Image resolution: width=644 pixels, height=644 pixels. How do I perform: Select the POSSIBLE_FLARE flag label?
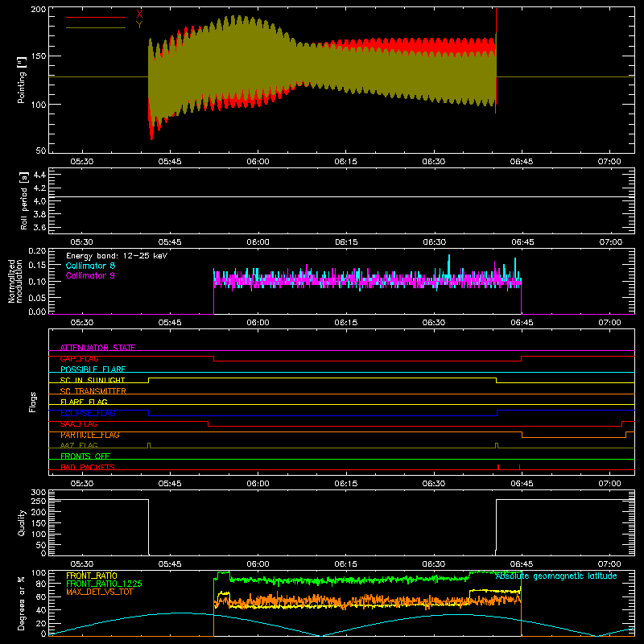[x=93, y=369]
